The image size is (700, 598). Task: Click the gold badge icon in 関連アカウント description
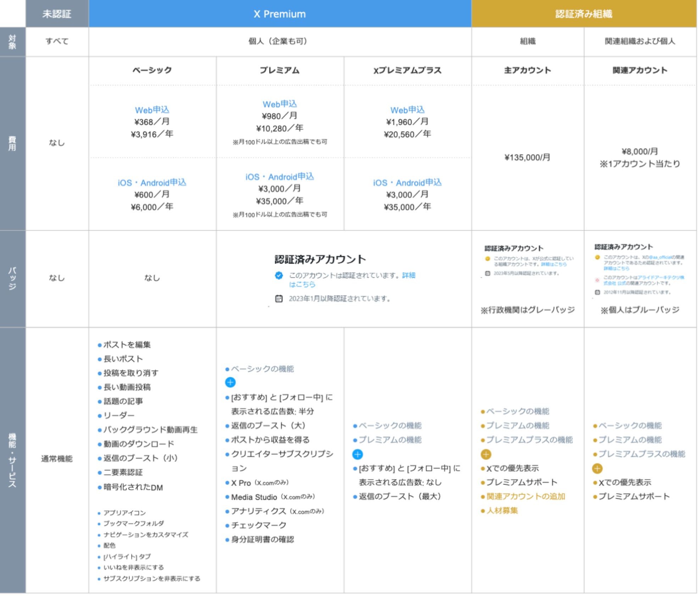coord(598,258)
